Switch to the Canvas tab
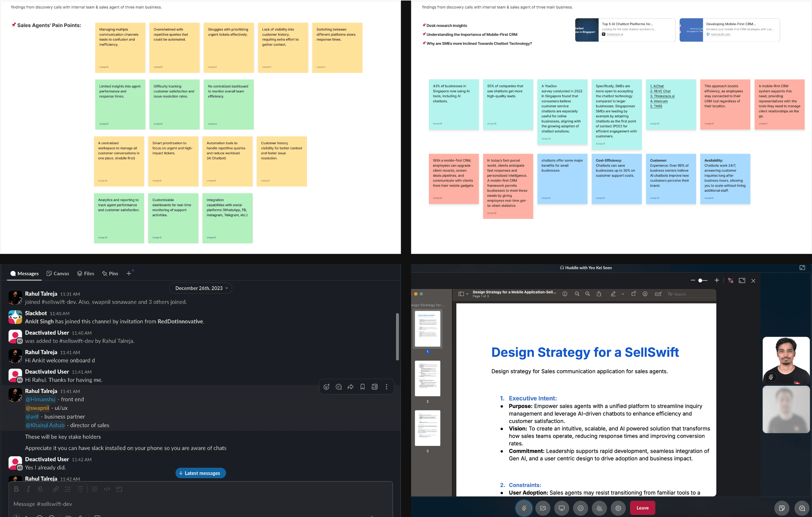The width and height of the screenshot is (812, 517). 58,273
